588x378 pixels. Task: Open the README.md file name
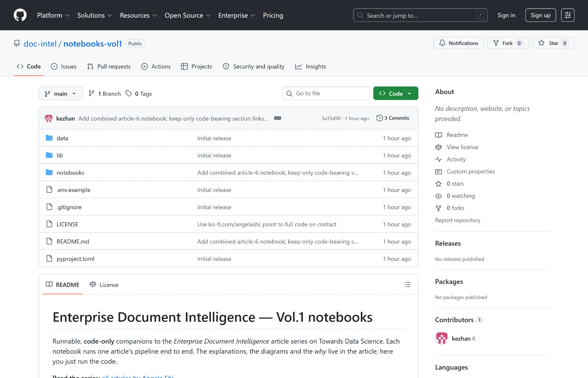[x=73, y=241]
